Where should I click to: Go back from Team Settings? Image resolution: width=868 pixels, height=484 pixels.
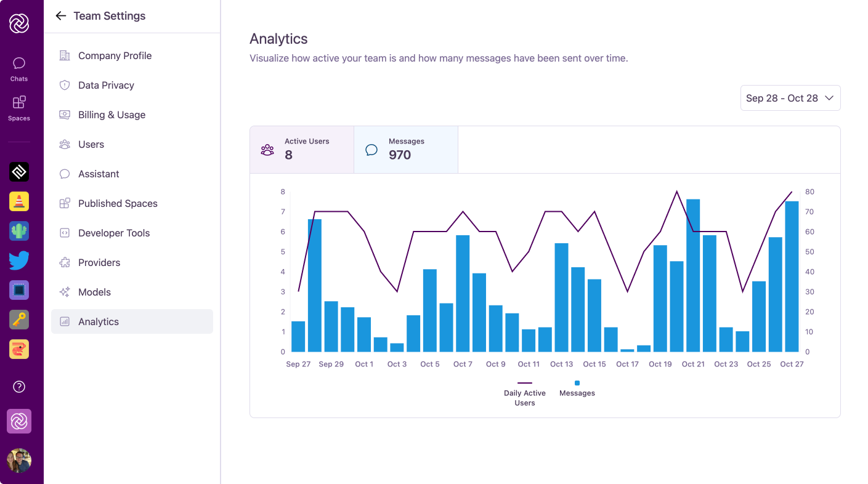tap(60, 15)
